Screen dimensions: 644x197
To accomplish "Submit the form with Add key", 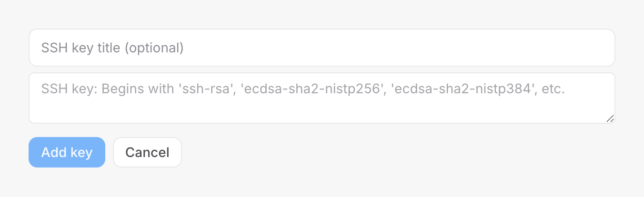I will click(67, 152).
